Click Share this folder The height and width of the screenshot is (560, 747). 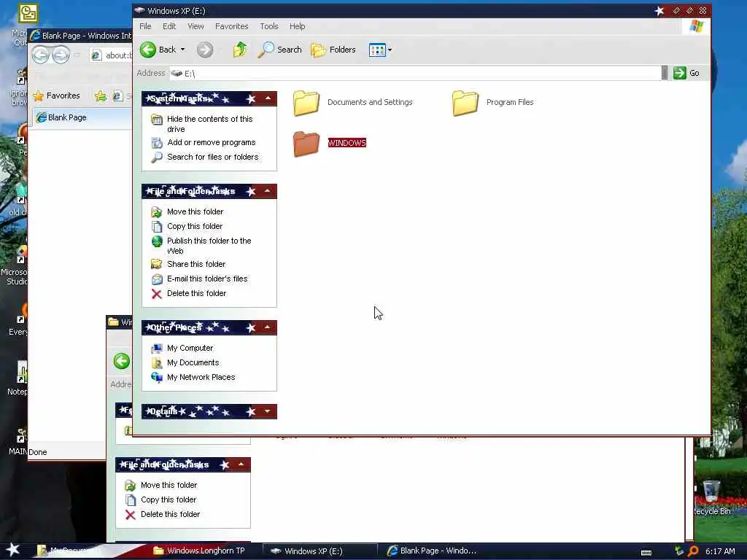click(196, 264)
